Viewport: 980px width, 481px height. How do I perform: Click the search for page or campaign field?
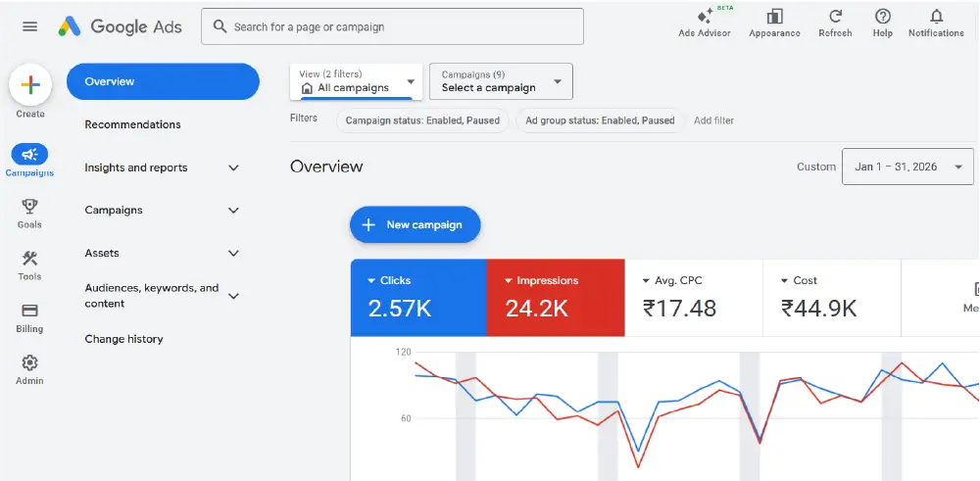click(392, 26)
